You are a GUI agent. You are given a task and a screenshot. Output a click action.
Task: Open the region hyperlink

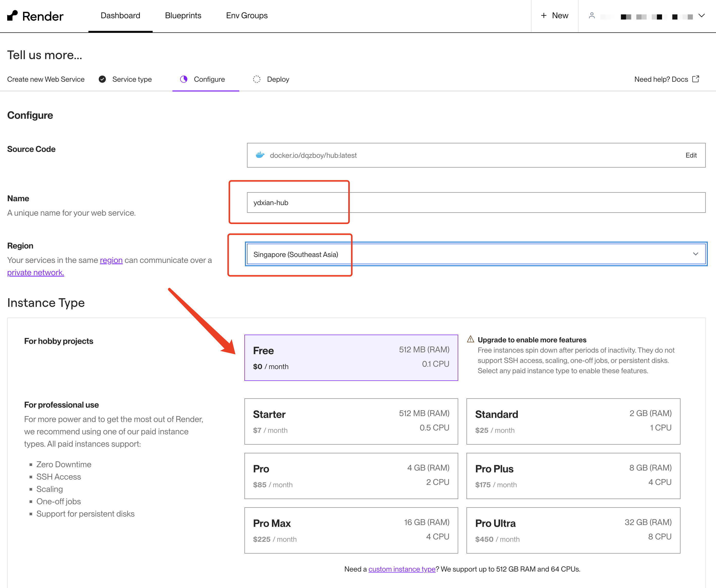(x=111, y=260)
